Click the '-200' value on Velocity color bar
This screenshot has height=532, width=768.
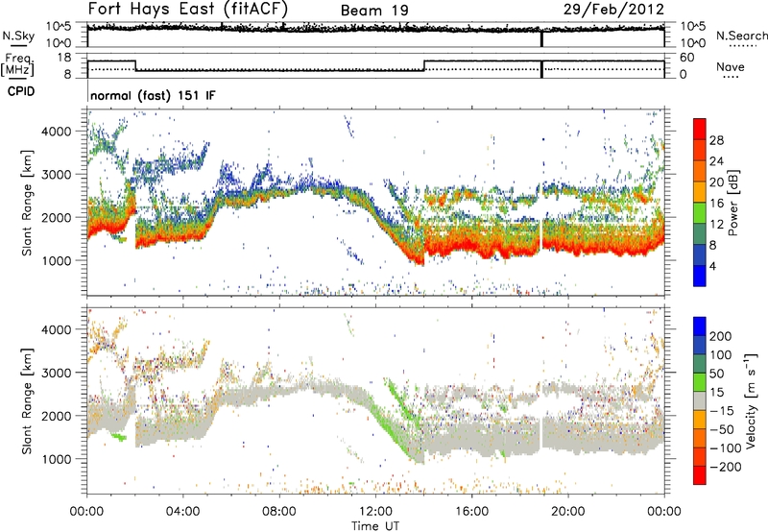[x=726, y=467]
